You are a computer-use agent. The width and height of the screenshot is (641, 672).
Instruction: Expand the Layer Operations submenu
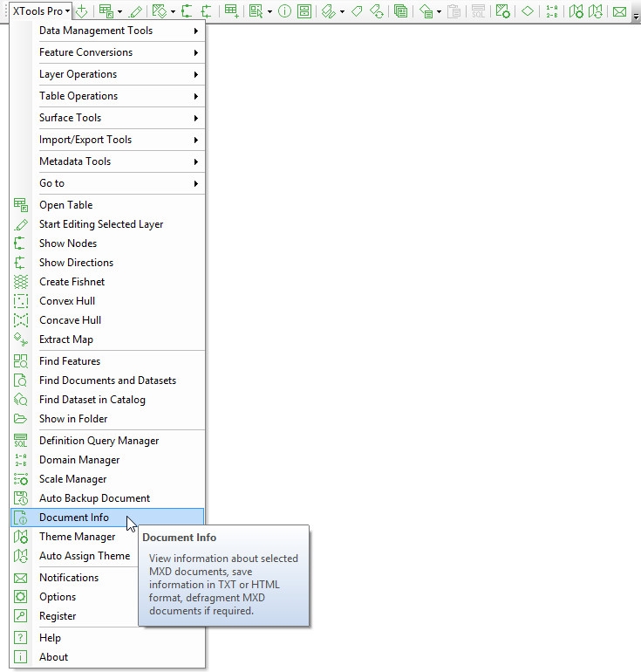pyautogui.click(x=107, y=74)
